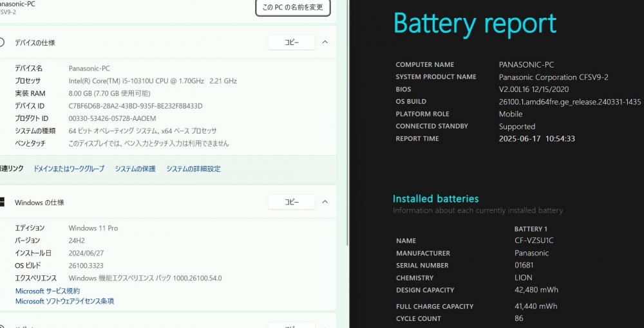Copy Windows specifications with コピー button
Image resolution: width=644 pixels, height=328 pixels.
point(292,202)
